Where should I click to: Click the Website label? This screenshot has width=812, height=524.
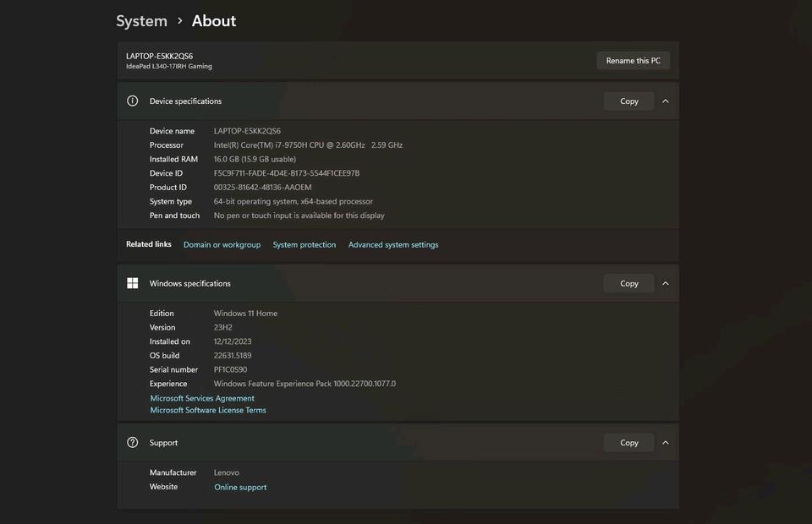[x=163, y=486]
